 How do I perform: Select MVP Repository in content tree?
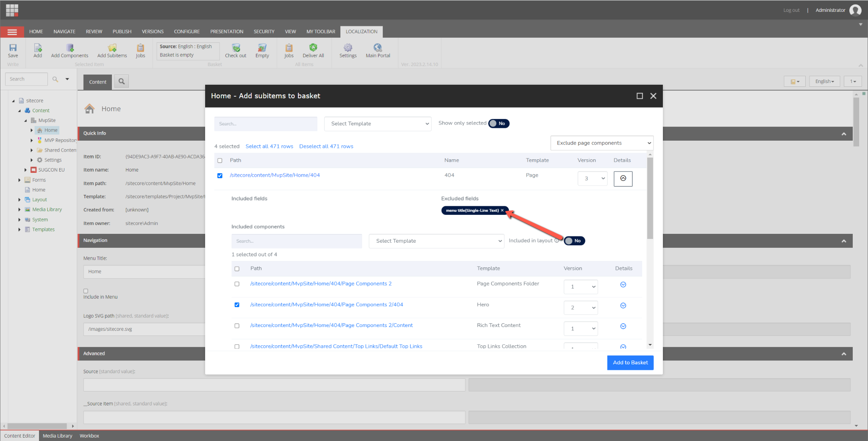60,140
